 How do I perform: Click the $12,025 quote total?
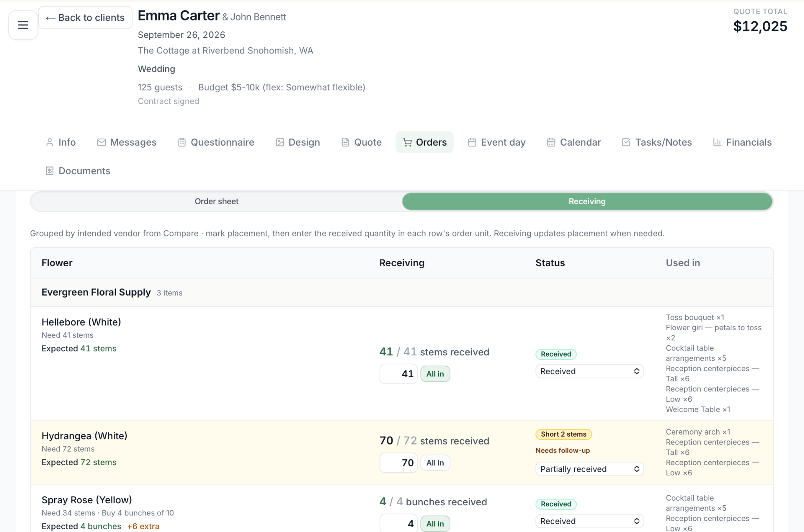click(760, 26)
